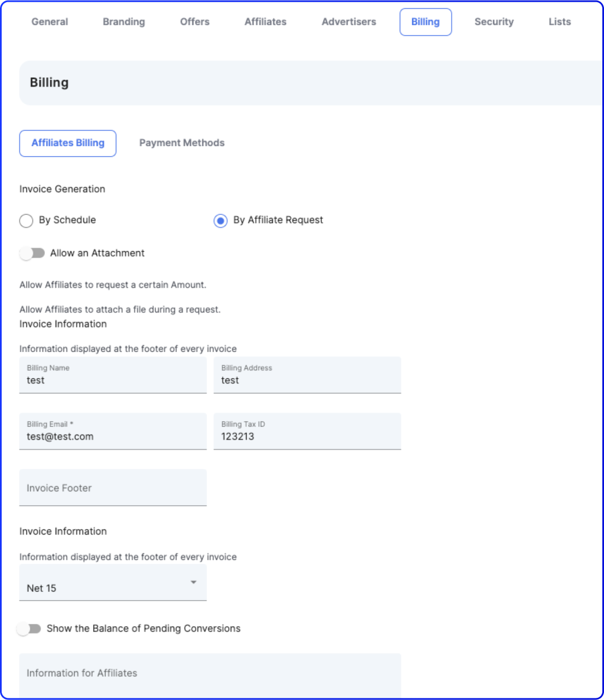Switch to the Branding tab
Viewport: 604px width, 700px height.
pos(123,22)
